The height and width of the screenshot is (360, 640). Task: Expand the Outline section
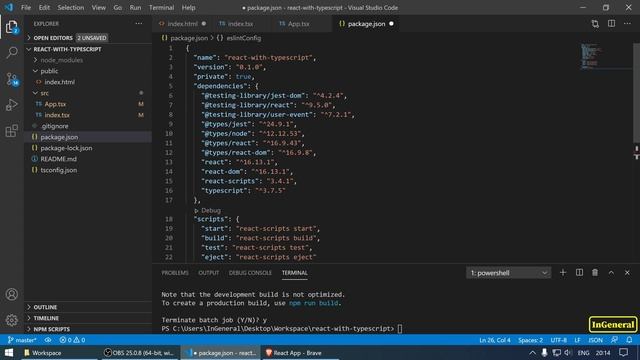tap(88, 307)
